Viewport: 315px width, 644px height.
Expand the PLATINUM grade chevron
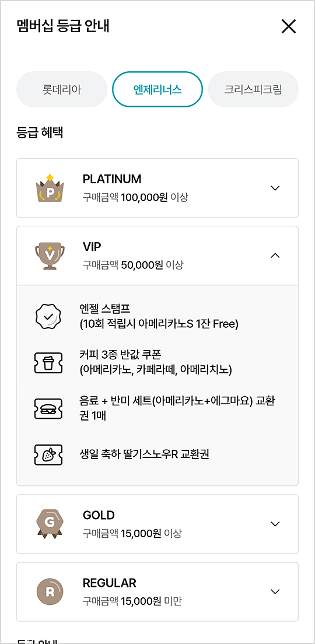click(275, 188)
